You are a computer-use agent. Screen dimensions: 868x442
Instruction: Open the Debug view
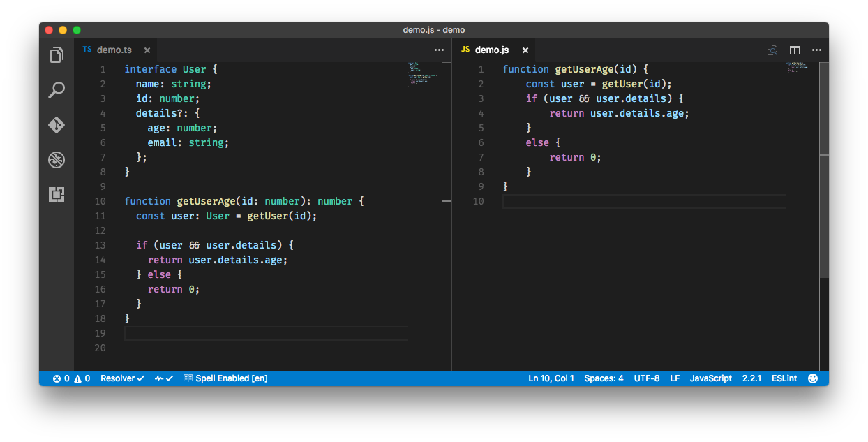pos(57,160)
